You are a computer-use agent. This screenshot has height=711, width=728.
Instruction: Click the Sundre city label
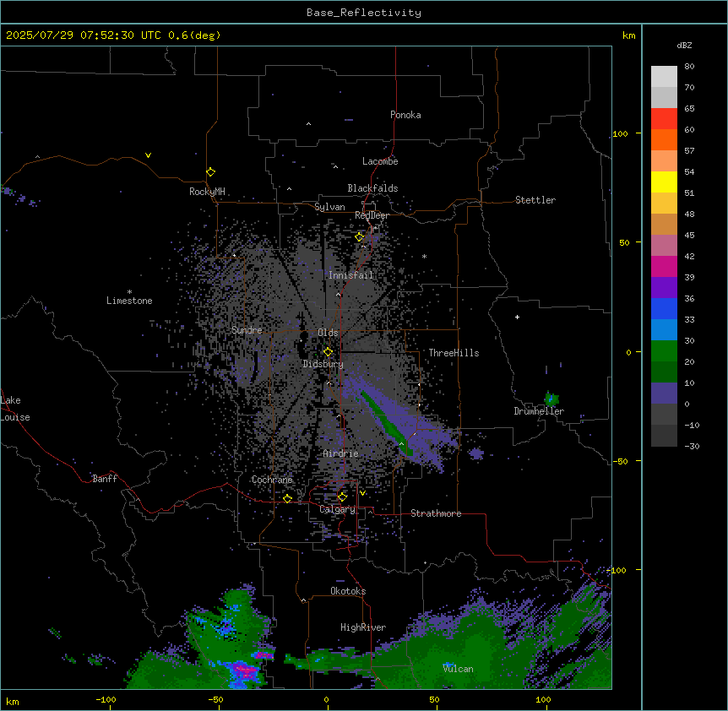click(x=247, y=330)
